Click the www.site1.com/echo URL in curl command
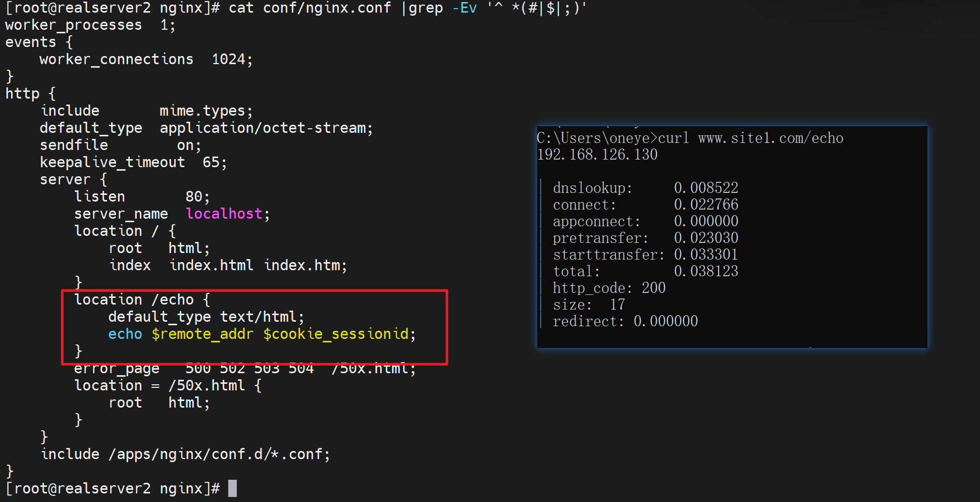This screenshot has height=502, width=980. tap(770, 138)
